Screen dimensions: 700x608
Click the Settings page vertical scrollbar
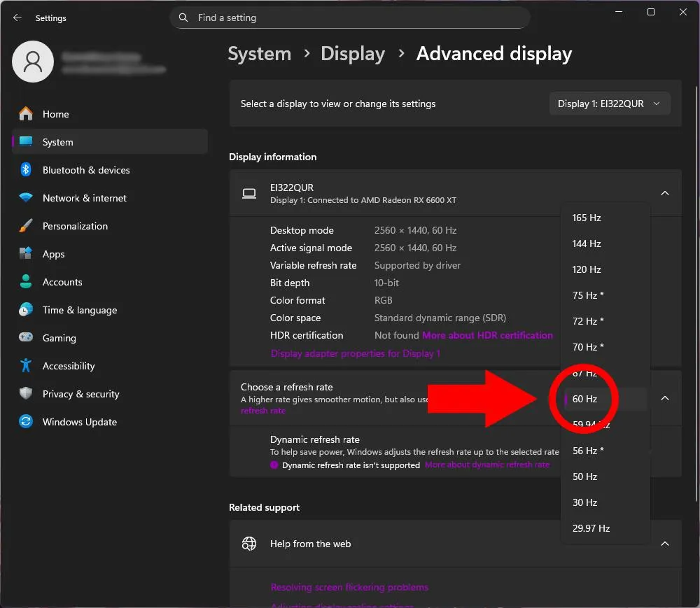(697, 295)
